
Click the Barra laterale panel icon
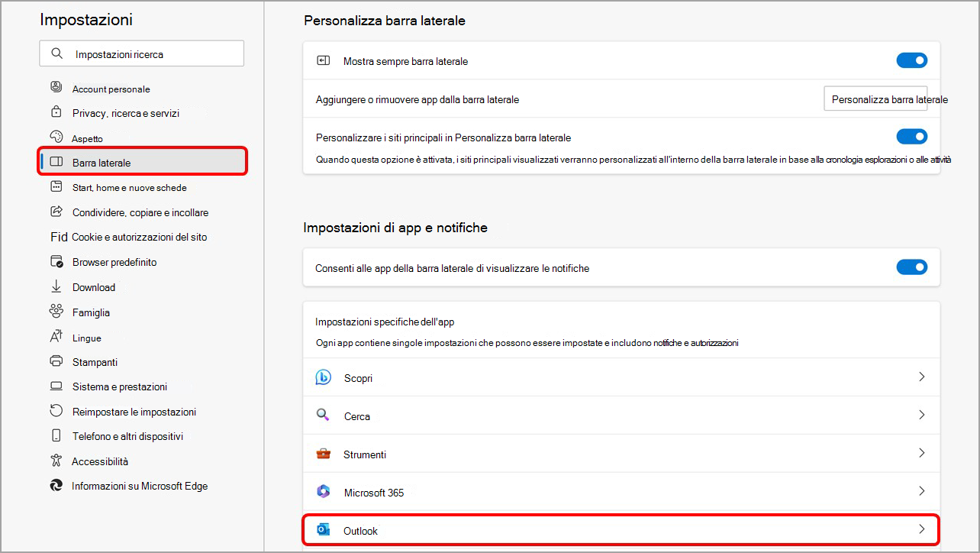[56, 163]
